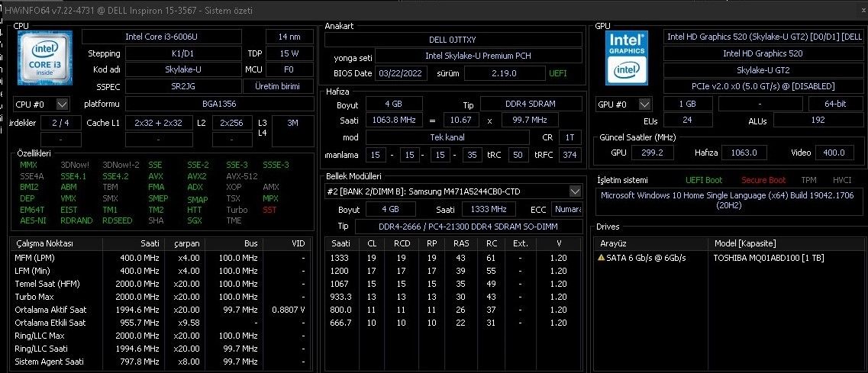Viewport: 868px width, 373px height.
Task: Click the Intel HD Graphics 520 field
Action: pos(763,53)
